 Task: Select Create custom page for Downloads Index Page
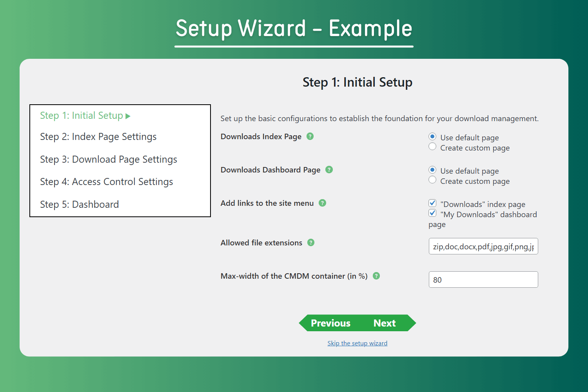pyautogui.click(x=432, y=147)
